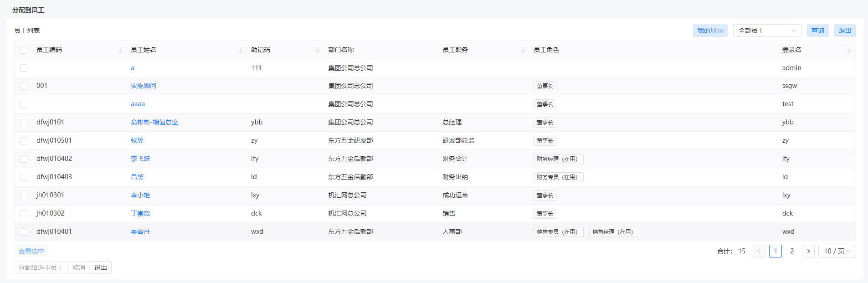Click position cell 总经理

point(452,122)
